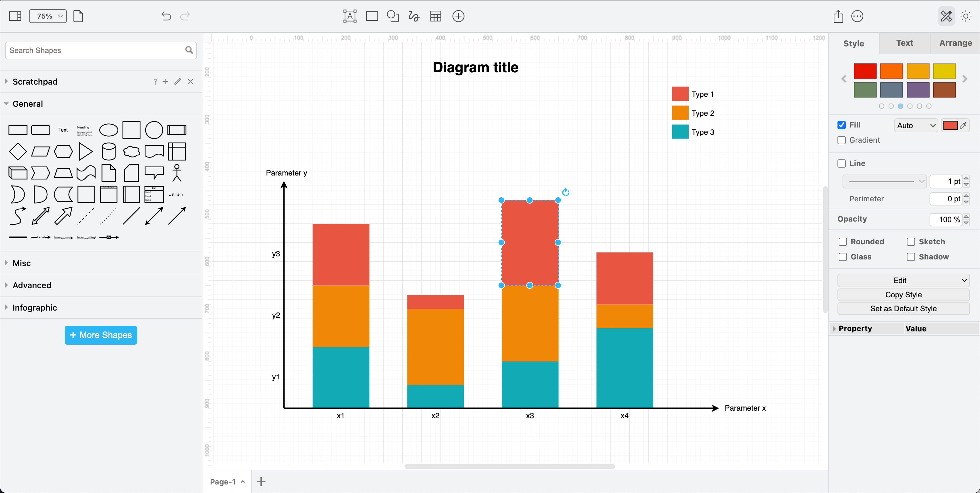Open the zoom level dropdown
The image size is (980, 493).
click(x=48, y=16)
